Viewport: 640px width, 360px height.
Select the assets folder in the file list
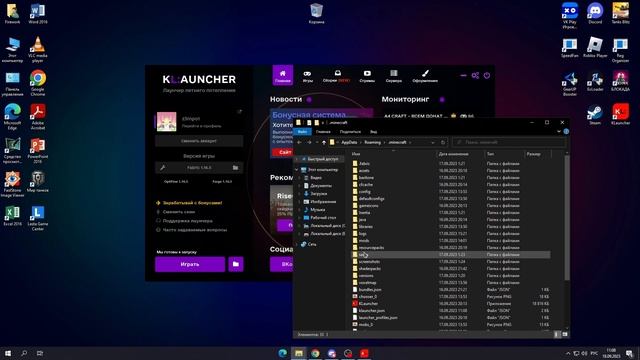pyautogui.click(x=364, y=171)
